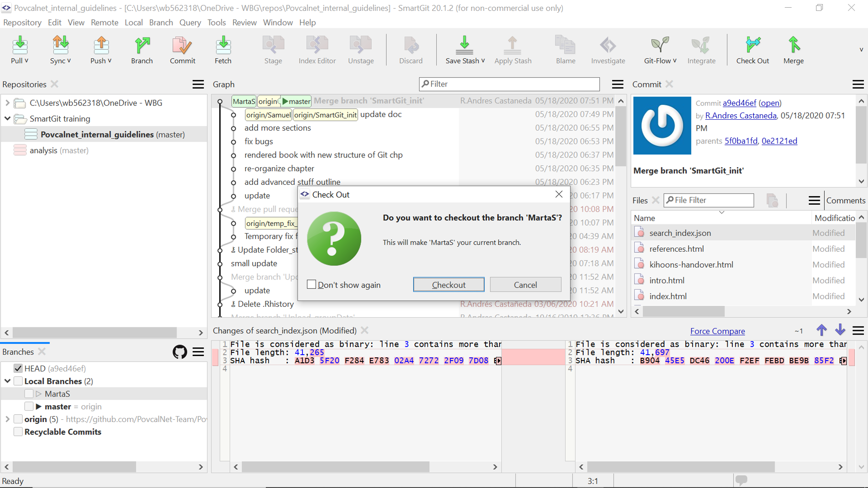
Task: Click the Investigate toolbar icon
Action: click(x=608, y=45)
